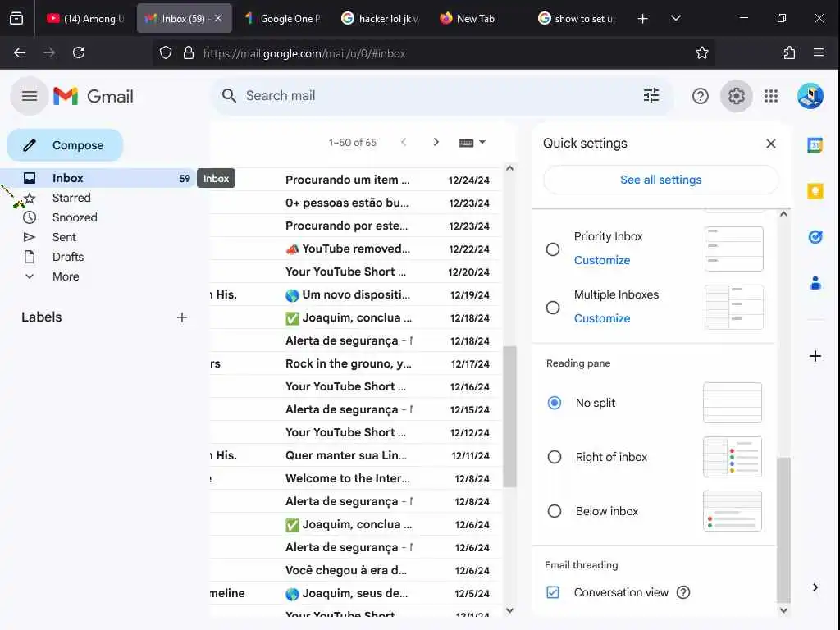
Task: Hide the side panel chevron
Action: pos(815,587)
